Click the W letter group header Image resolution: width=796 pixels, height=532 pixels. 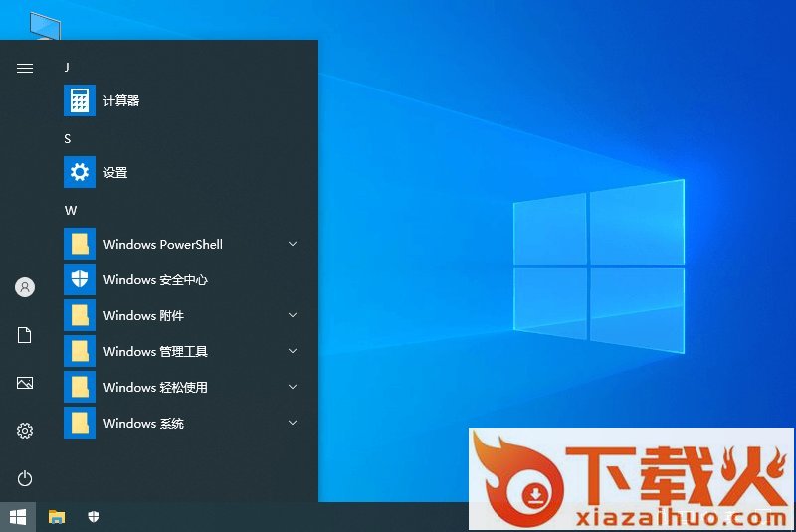(70, 210)
